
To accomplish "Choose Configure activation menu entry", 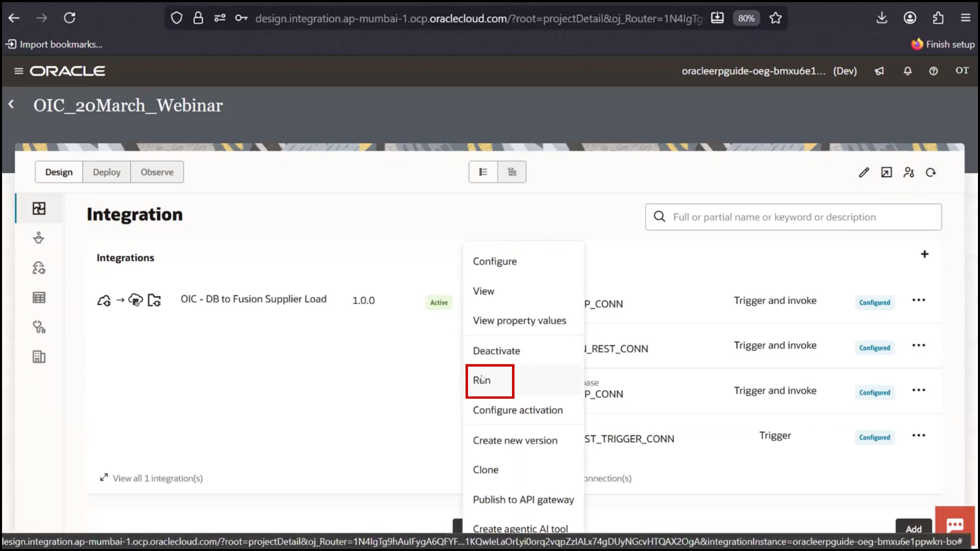I will pyautogui.click(x=523, y=410).
